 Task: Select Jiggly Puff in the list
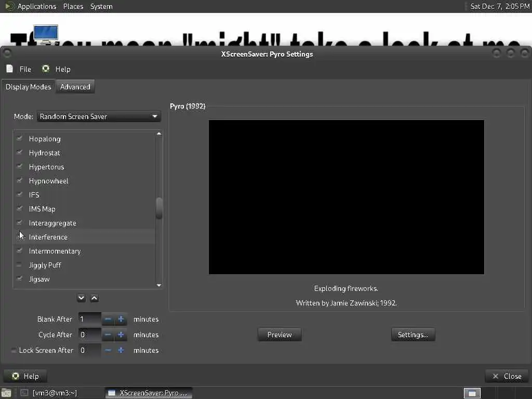45,265
